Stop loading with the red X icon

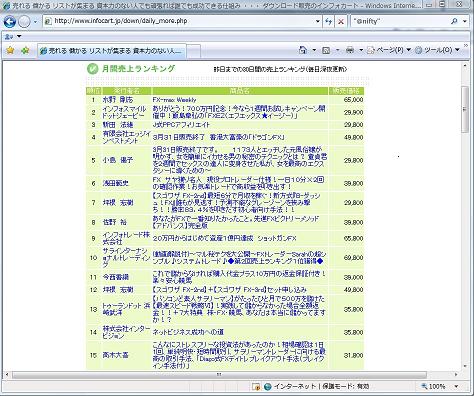341,21
